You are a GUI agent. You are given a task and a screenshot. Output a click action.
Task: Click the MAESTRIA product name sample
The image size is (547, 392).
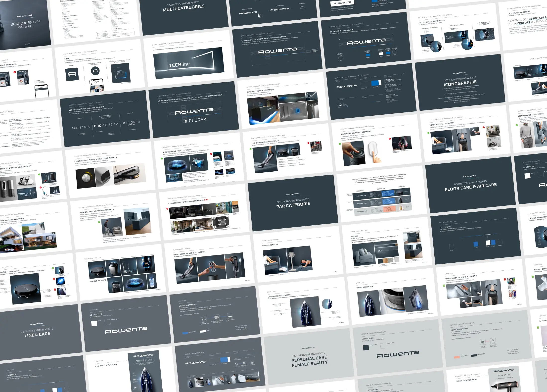tap(81, 127)
